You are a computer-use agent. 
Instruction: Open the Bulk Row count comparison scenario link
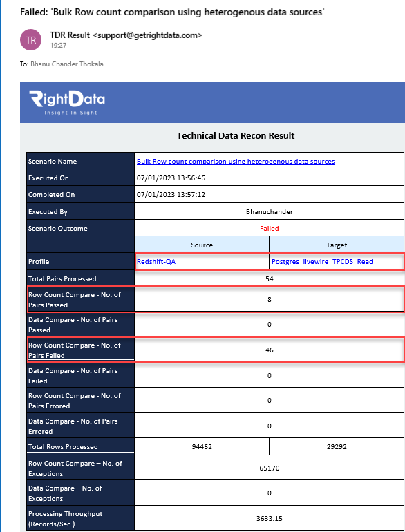tap(236, 162)
